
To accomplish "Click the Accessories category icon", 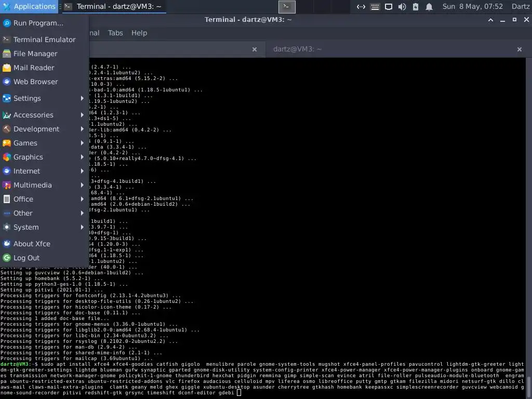I will coord(6,115).
